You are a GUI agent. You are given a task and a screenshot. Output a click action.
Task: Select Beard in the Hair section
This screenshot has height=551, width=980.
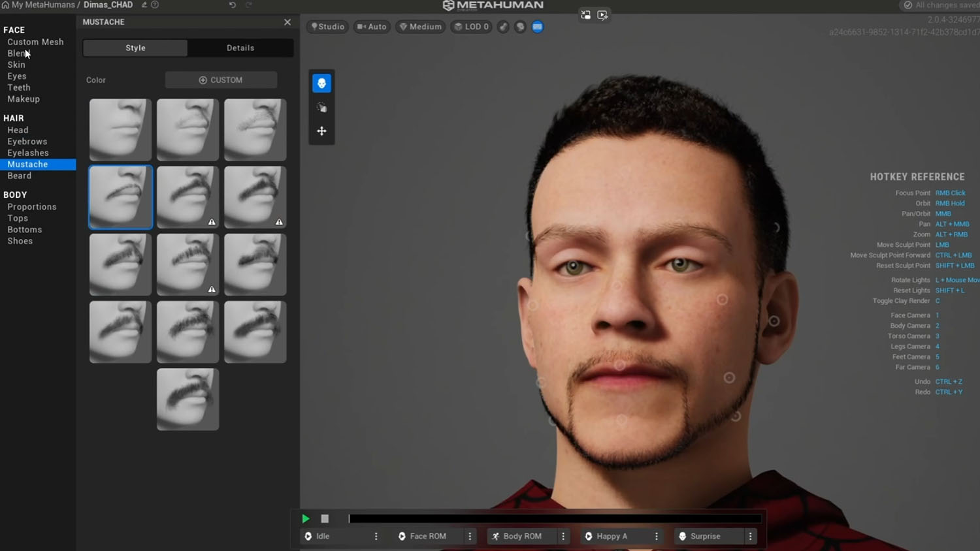[x=20, y=176]
